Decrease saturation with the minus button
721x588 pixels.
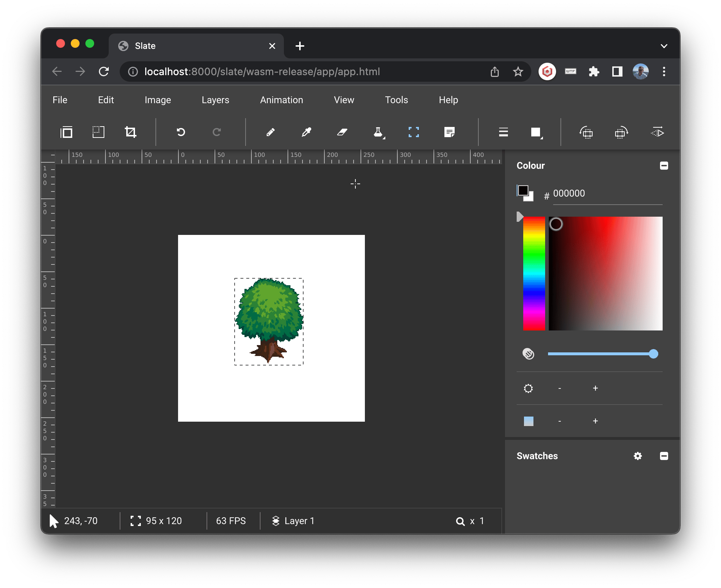pyautogui.click(x=559, y=421)
